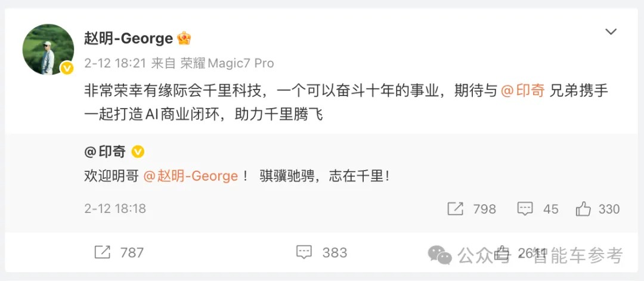The image size is (644, 281).
Task: Like the main post via the thumbs-up icon
Action: (x=502, y=252)
